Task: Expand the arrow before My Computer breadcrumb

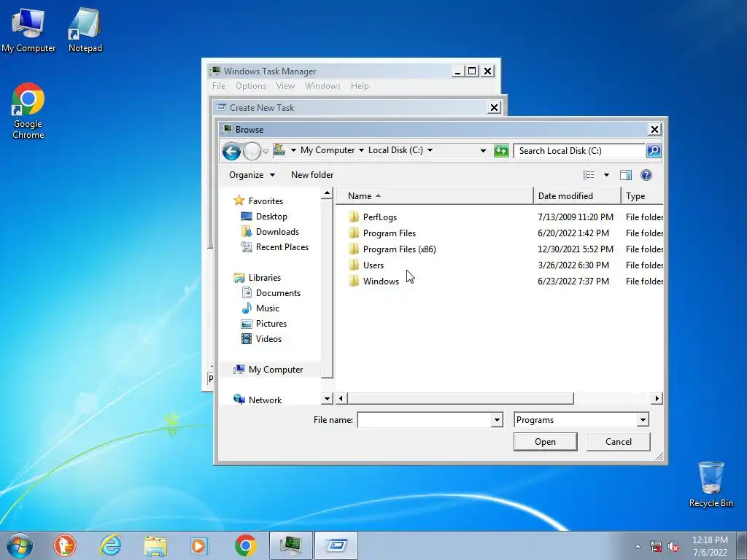Action: (x=293, y=150)
